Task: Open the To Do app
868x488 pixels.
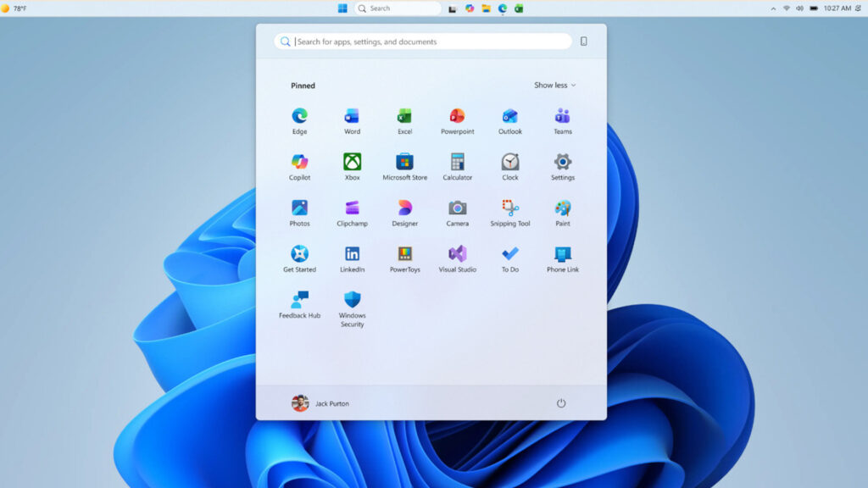Action: (509, 259)
